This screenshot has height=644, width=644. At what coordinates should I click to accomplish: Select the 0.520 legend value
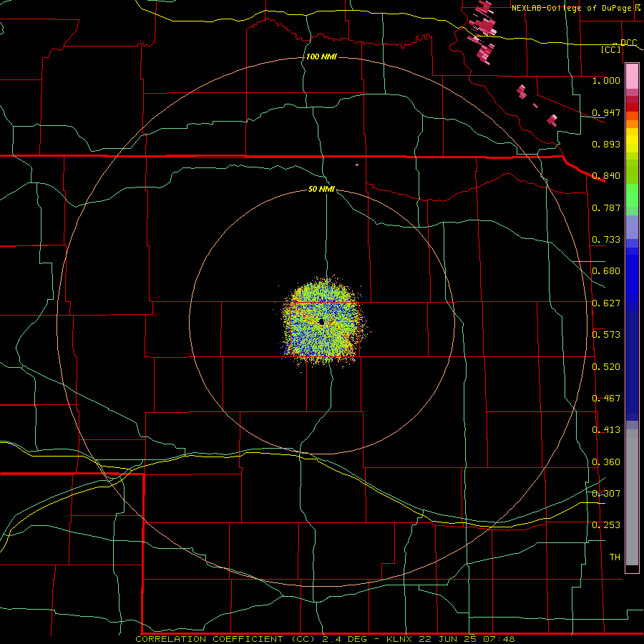coord(606,367)
